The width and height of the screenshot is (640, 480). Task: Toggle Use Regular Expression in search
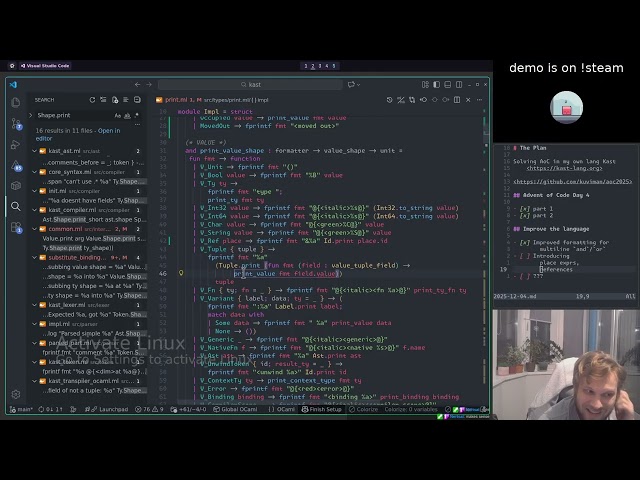click(x=136, y=116)
